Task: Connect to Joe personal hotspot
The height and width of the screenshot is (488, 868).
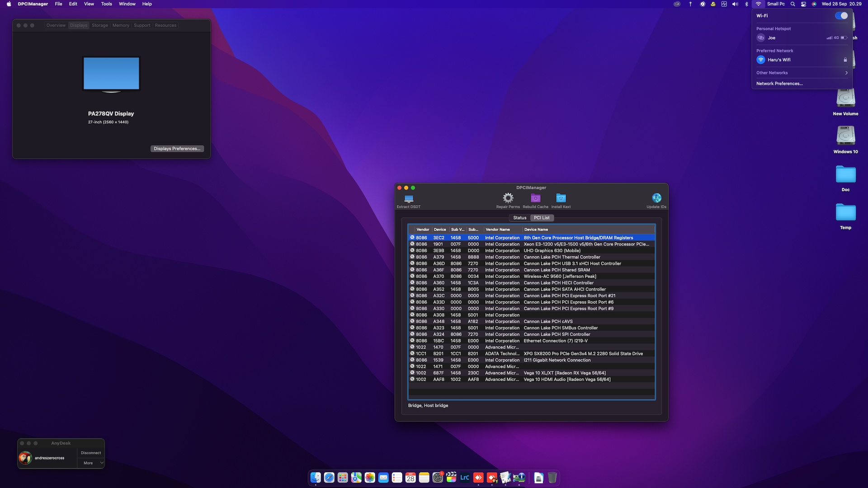Action: tap(802, 38)
